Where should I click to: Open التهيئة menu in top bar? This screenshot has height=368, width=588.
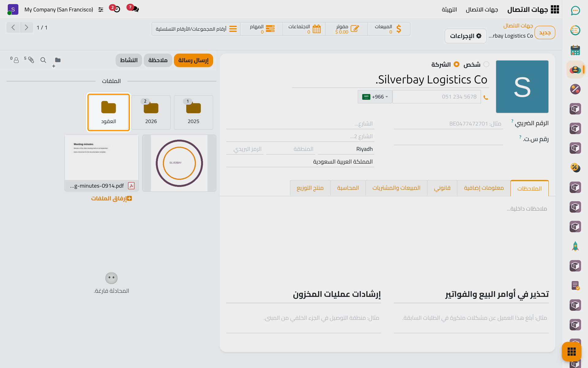(x=449, y=10)
